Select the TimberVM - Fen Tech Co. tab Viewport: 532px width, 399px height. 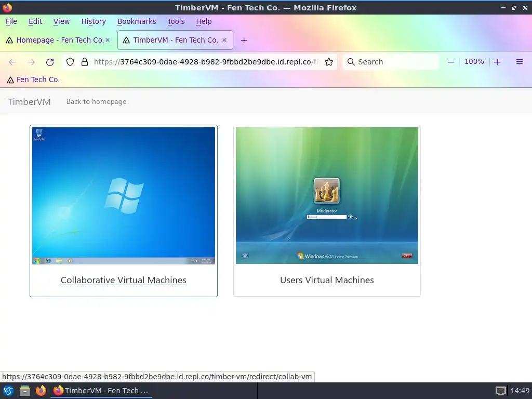point(175,40)
